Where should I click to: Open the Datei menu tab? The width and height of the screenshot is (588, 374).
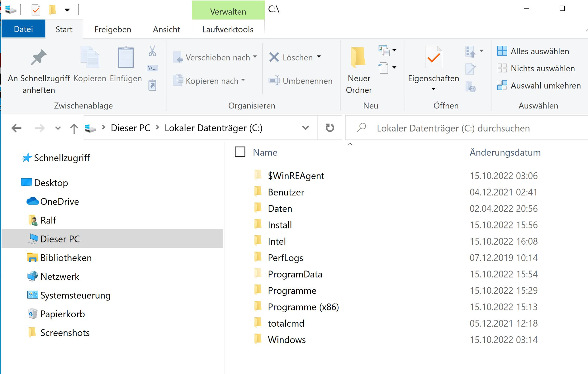point(23,29)
